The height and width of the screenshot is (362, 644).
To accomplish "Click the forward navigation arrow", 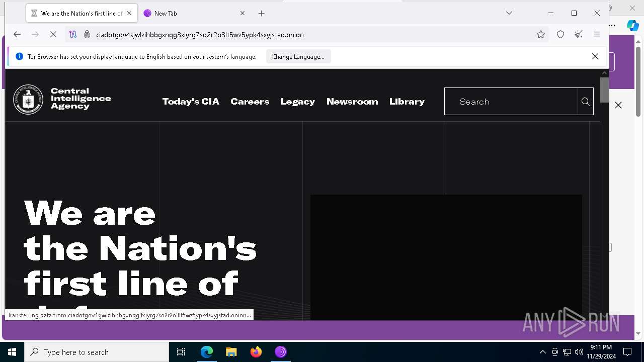I will pos(35,34).
